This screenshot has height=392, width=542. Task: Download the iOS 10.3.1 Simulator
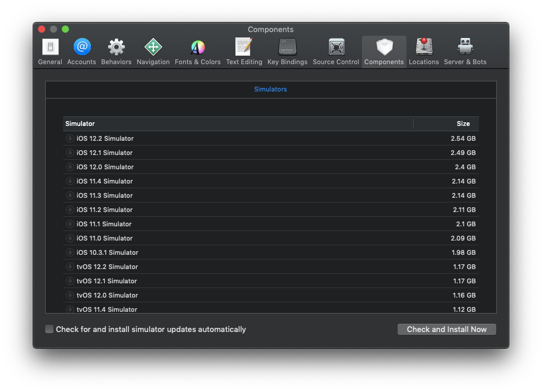click(70, 252)
